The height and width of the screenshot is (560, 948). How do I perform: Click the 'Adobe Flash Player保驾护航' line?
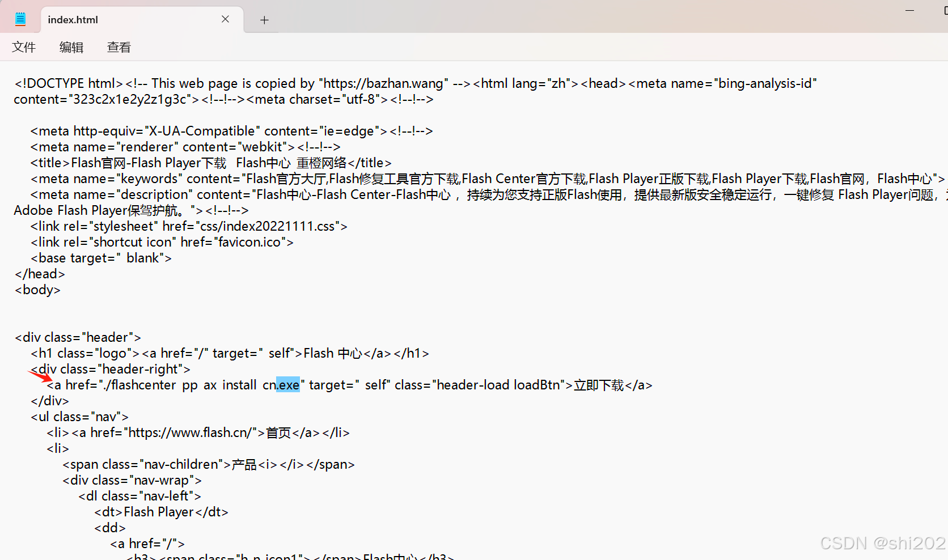(132, 210)
